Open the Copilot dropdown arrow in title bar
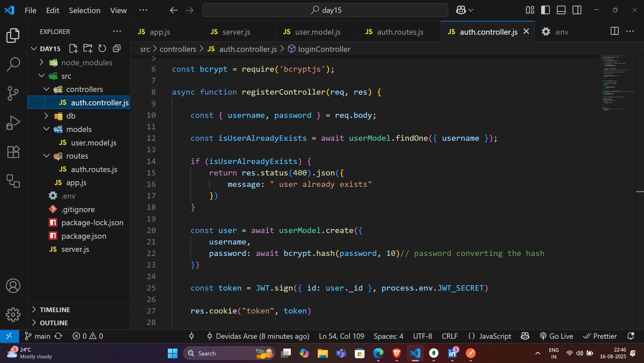This screenshot has width=644, height=363. click(471, 10)
